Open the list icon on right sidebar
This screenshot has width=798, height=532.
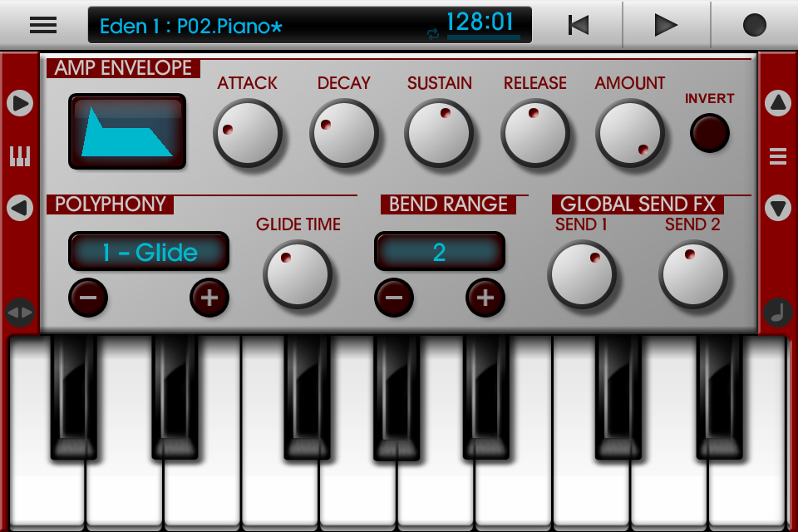778,155
